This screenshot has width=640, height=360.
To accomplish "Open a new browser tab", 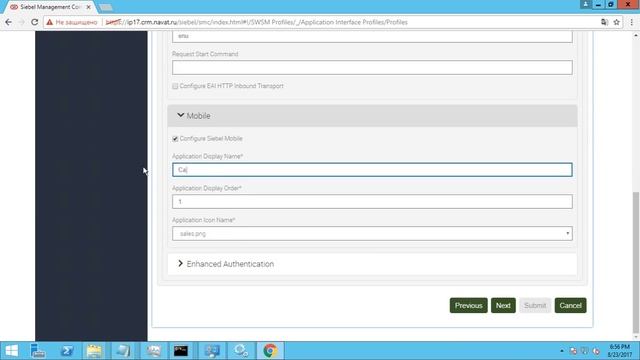I will click(106, 7).
